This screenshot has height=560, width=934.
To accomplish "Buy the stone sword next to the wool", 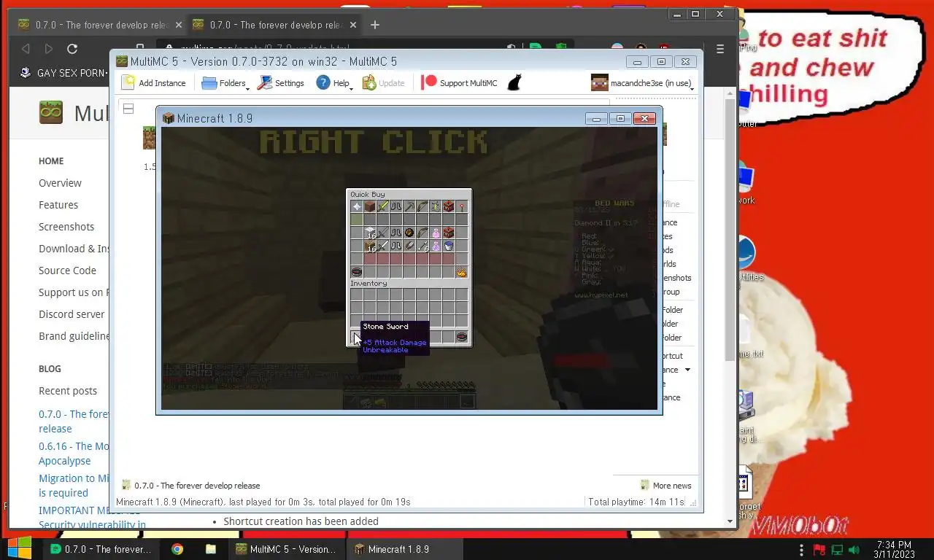I will (x=383, y=233).
